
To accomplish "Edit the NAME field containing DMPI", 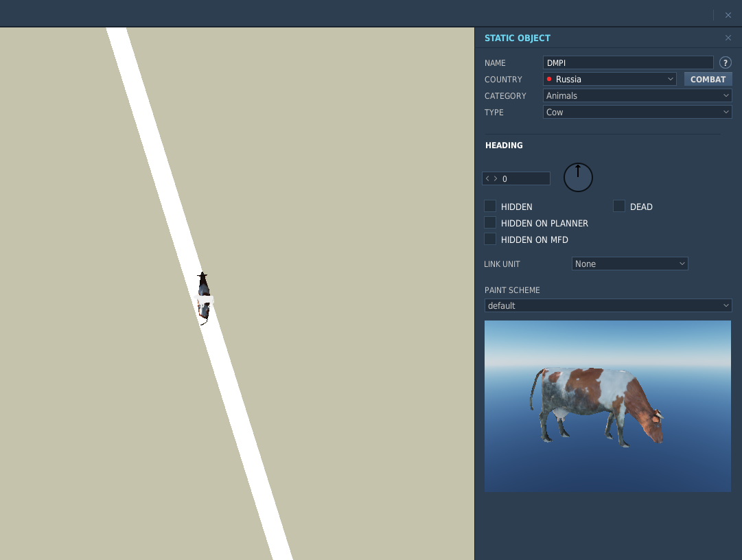I will 628,62.
